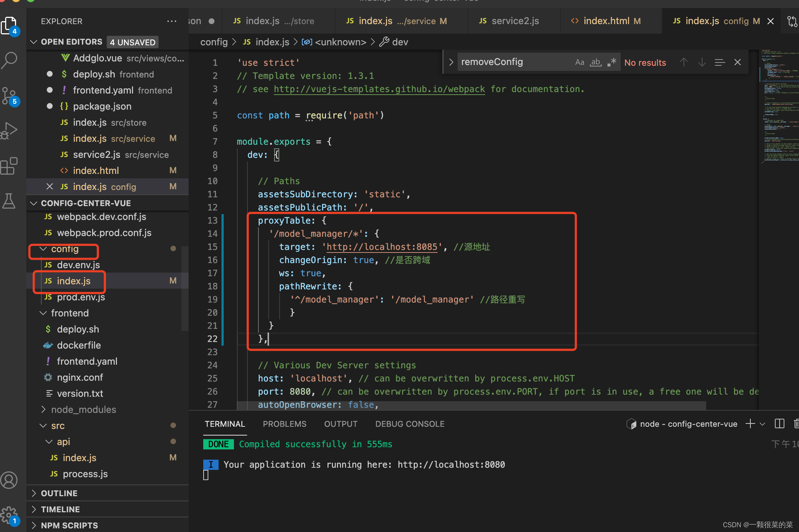Open the Accounts menu icon
Image resolution: width=799 pixels, height=532 pixels.
(10, 480)
